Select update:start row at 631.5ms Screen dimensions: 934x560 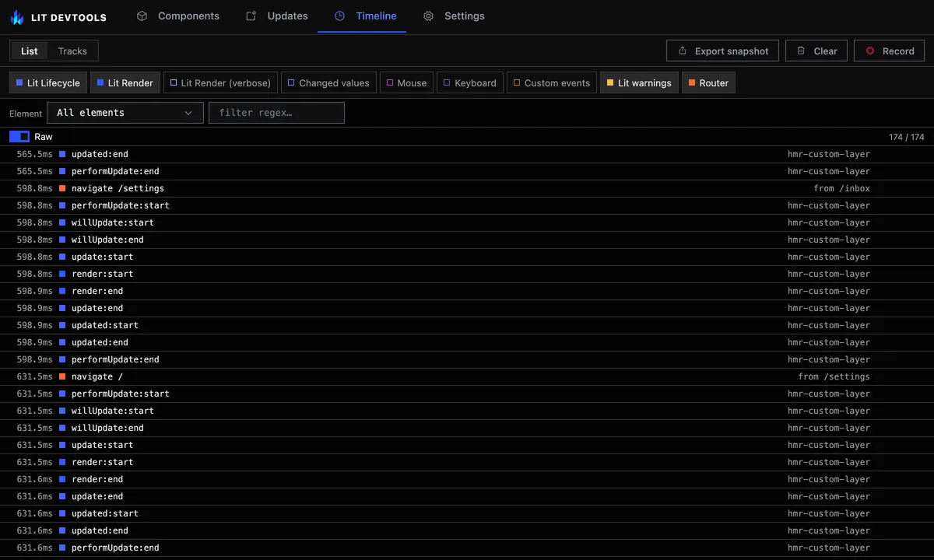tap(467, 445)
